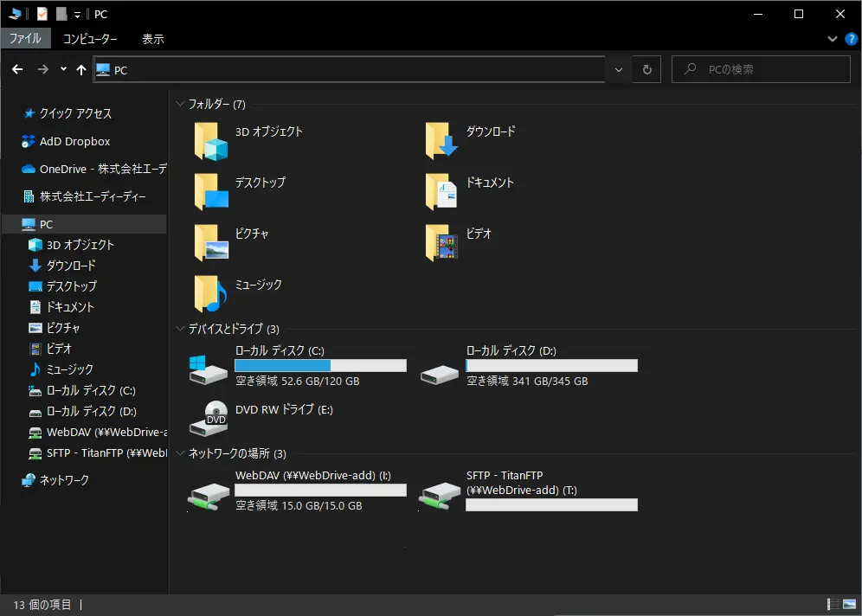
Task: Collapse the フォルダー (7) group
Action: point(180,105)
